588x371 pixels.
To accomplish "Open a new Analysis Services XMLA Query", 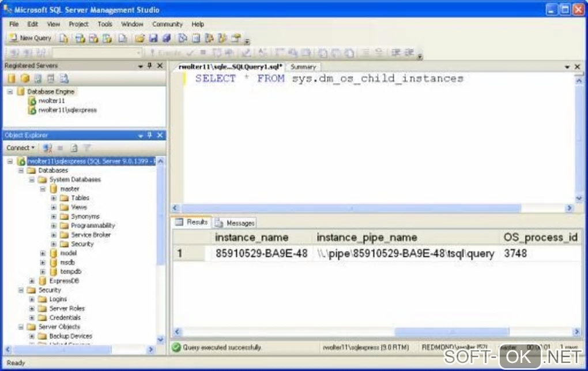I will [x=107, y=38].
